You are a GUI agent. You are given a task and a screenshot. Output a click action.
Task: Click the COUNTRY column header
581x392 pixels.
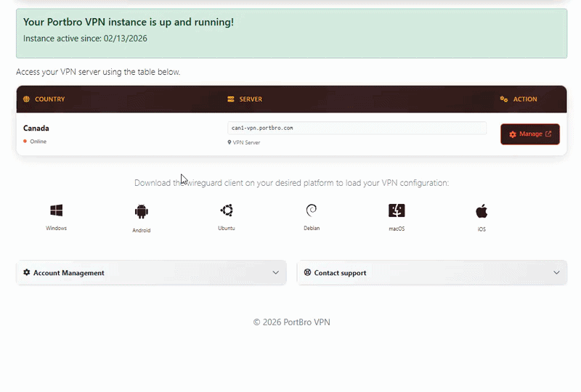pyautogui.click(x=49, y=99)
